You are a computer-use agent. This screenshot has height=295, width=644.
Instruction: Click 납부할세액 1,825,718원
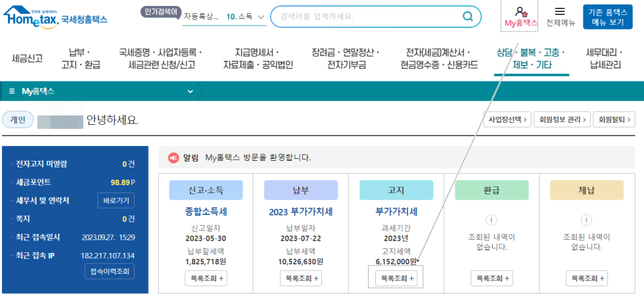pyautogui.click(x=206, y=261)
